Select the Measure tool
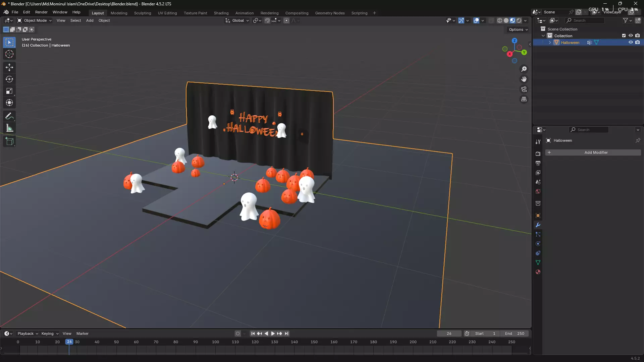 (x=9, y=128)
